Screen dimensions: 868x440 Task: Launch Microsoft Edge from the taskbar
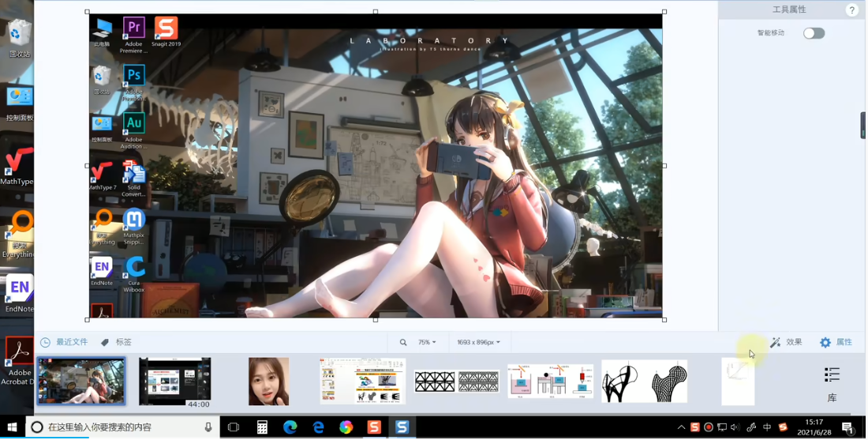point(290,427)
